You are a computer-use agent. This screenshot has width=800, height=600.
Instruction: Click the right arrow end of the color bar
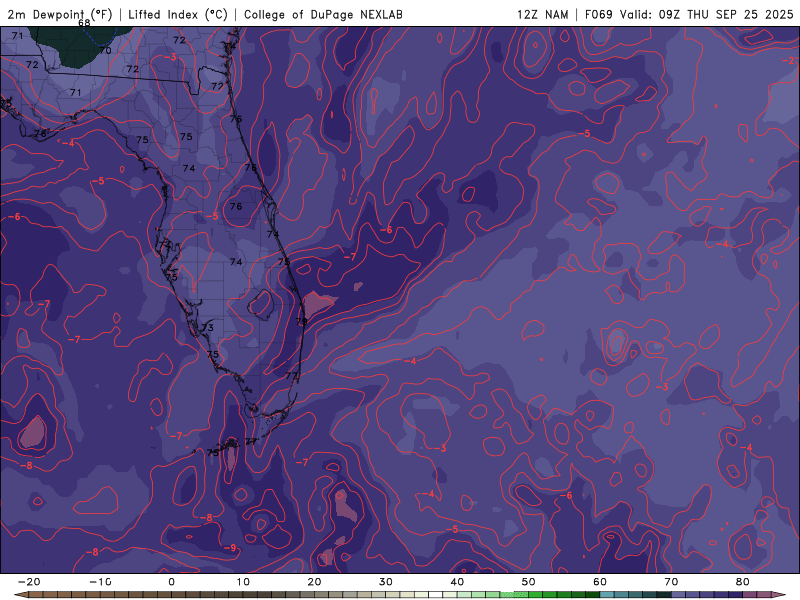click(779, 595)
